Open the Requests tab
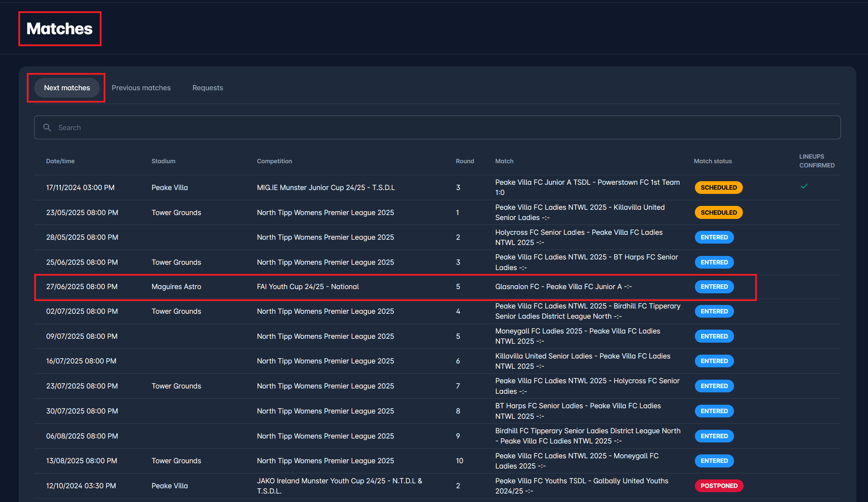 click(x=208, y=88)
